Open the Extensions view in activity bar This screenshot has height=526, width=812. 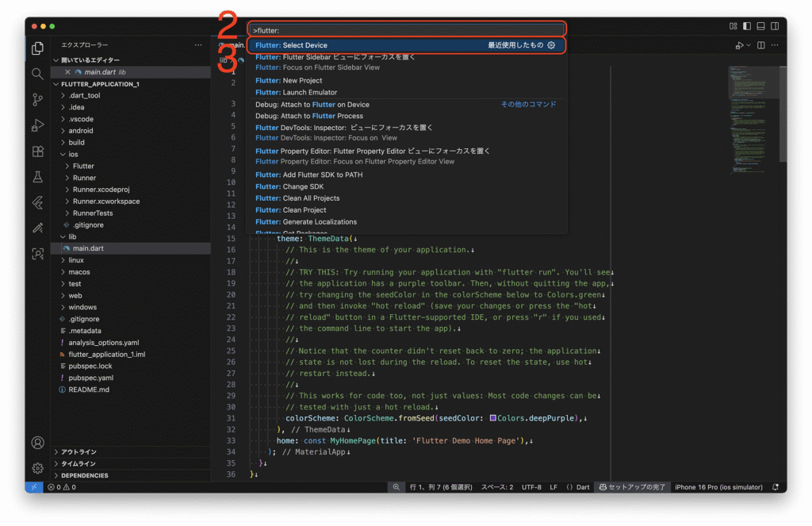(x=37, y=152)
